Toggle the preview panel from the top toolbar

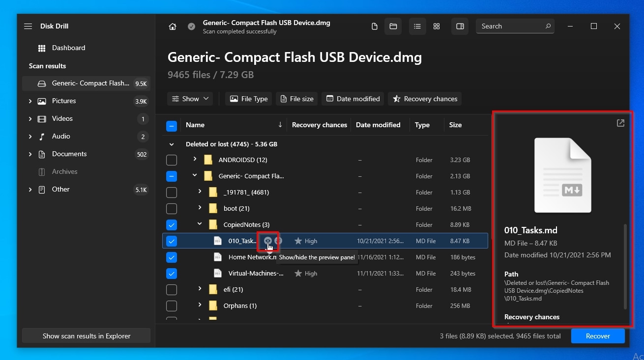pyautogui.click(x=460, y=27)
